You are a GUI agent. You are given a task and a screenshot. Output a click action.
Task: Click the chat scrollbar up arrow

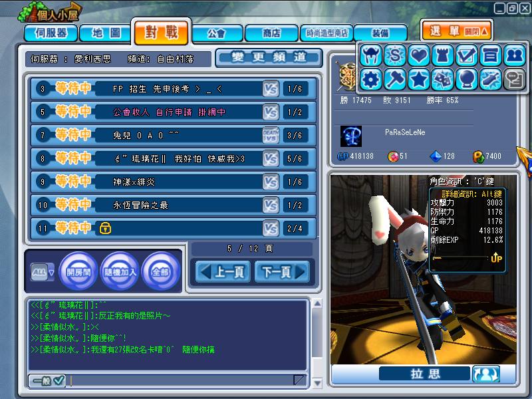point(317,304)
